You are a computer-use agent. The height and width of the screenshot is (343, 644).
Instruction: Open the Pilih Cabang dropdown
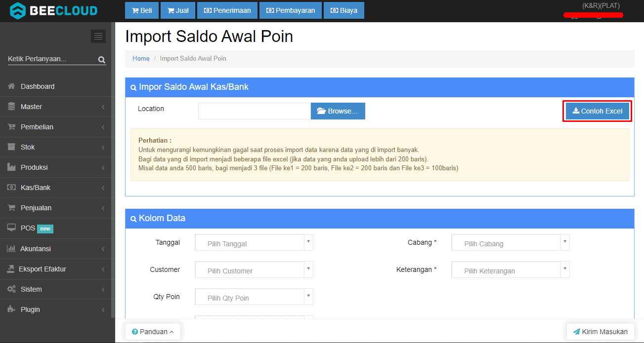coord(510,243)
